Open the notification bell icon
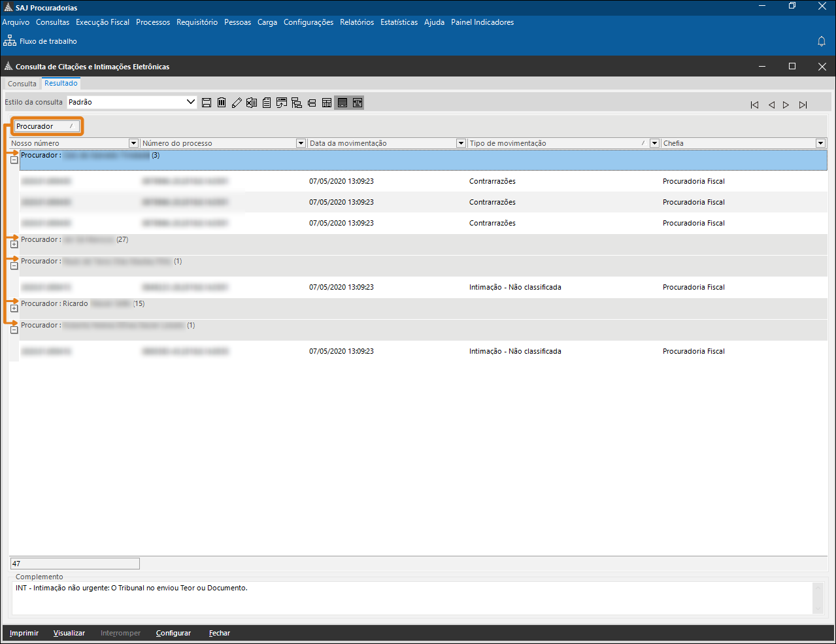 [x=822, y=41]
